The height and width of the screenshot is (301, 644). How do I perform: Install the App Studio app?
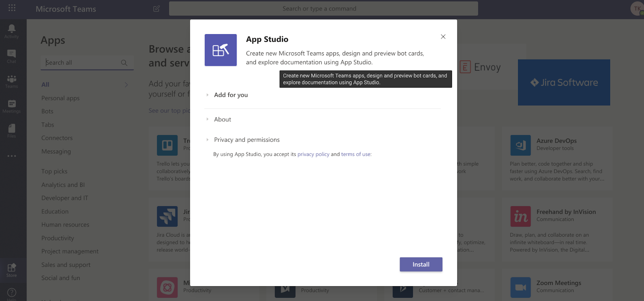pyautogui.click(x=421, y=264)
